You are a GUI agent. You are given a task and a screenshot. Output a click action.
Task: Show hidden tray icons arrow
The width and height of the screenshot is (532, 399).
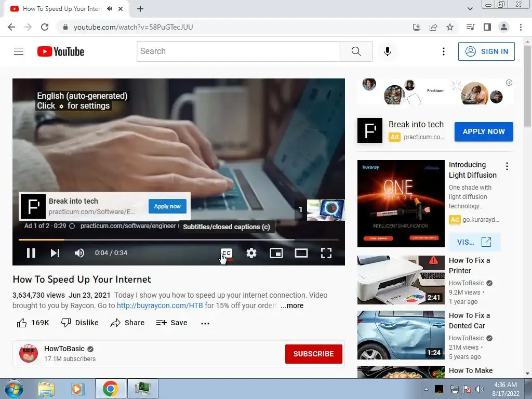click(426, 389)
